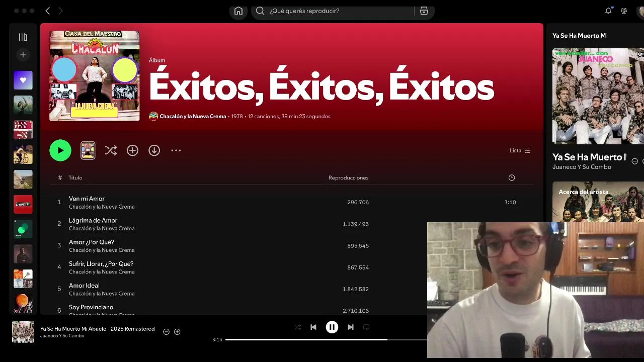Toggle shuffle in the player bar

[298, 327]
